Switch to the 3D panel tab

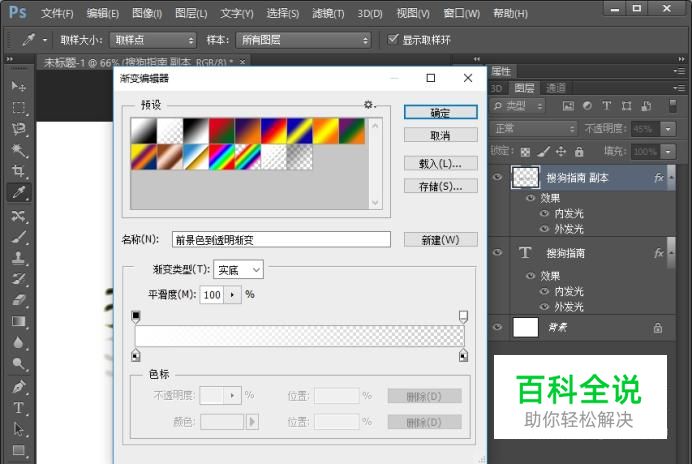click(496, 88)
